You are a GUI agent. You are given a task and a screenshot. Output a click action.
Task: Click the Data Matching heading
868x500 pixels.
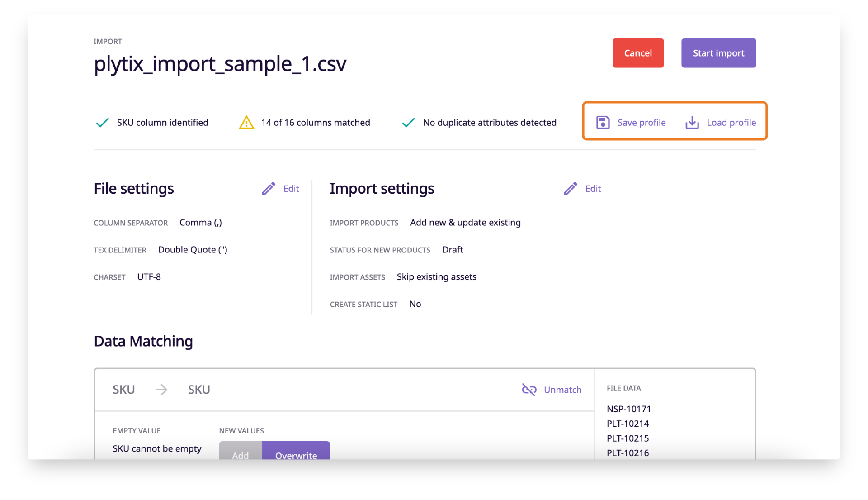tap(143, 341)
